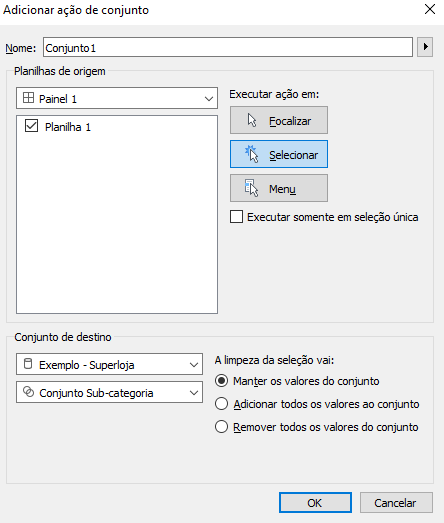This screenshot has height=523, width=444.
Task: Open the insert arrow next to Nome field
Action: (425, 47)
